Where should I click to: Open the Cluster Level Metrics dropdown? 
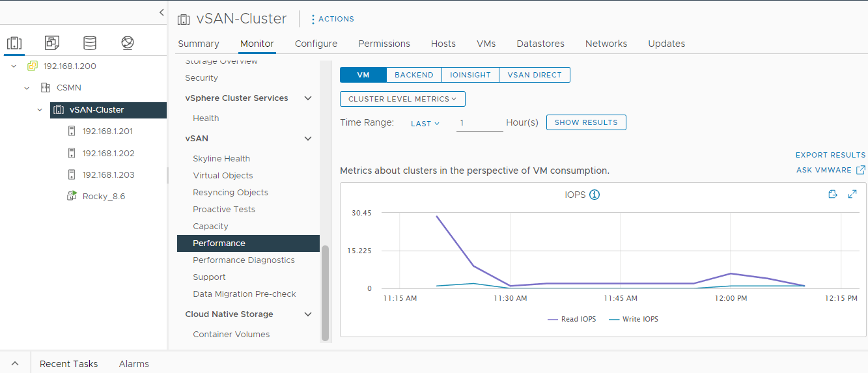tap(402, 99)
